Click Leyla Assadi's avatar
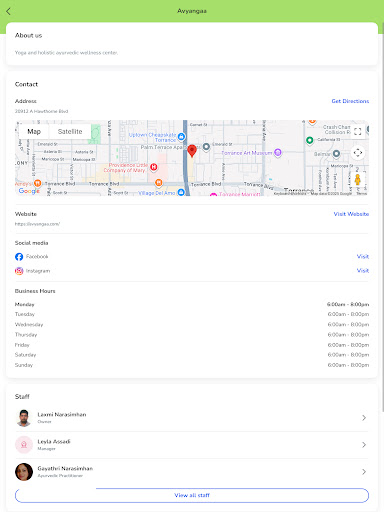 click(24, 445)
